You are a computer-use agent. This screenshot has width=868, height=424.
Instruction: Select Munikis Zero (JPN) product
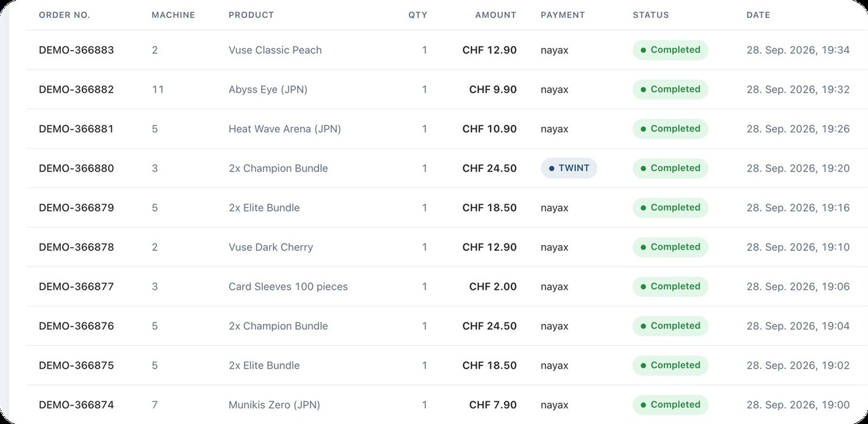pos(274,405)
